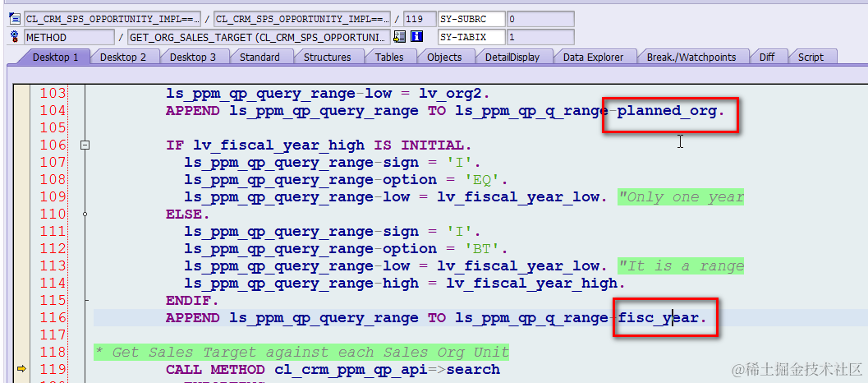This screenshot has height=383, width=868.
Task: Click 'lv_fiscal_year_low' on line 109
Action: 518,196
